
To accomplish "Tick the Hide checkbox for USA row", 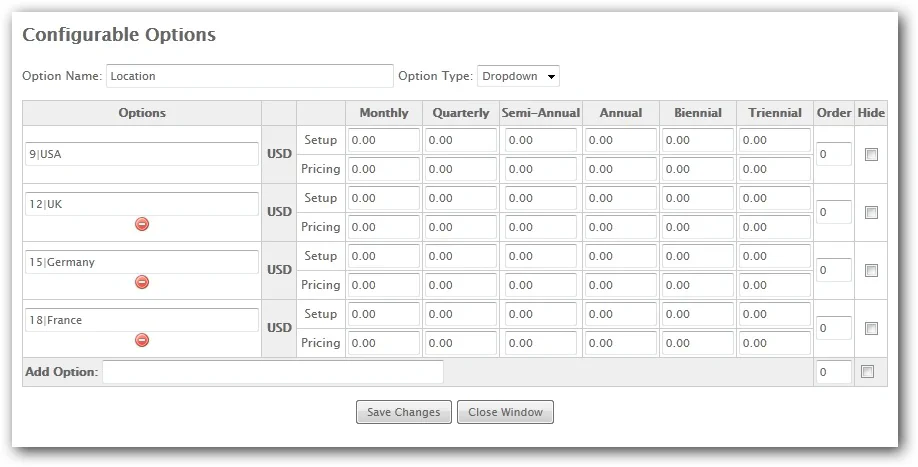I will pos(871,155).
